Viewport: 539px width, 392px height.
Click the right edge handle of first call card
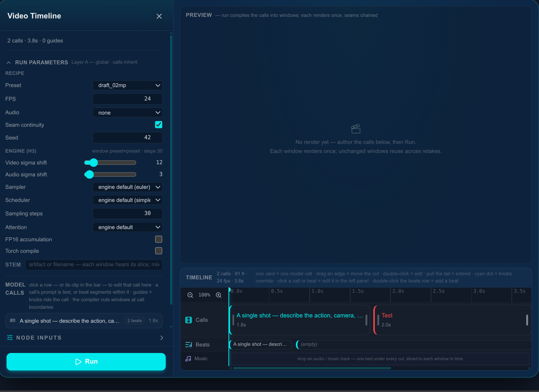click(x=366, y=320)
